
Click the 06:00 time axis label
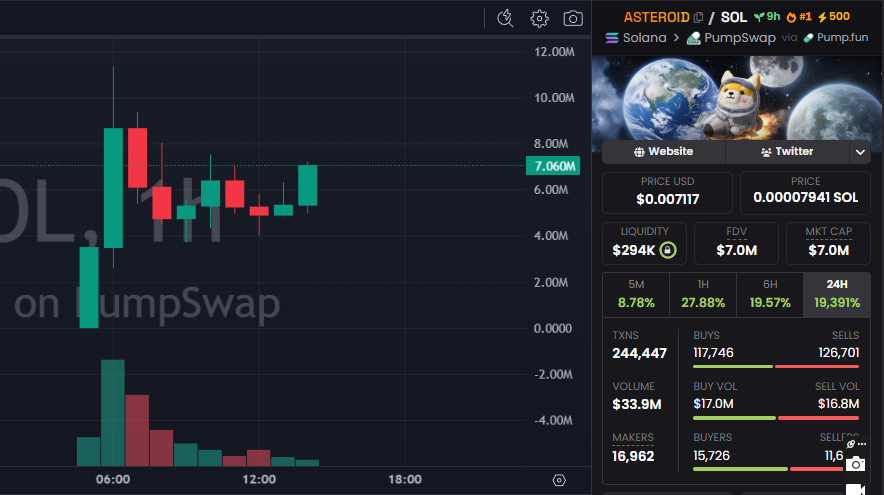click(113, 480)
